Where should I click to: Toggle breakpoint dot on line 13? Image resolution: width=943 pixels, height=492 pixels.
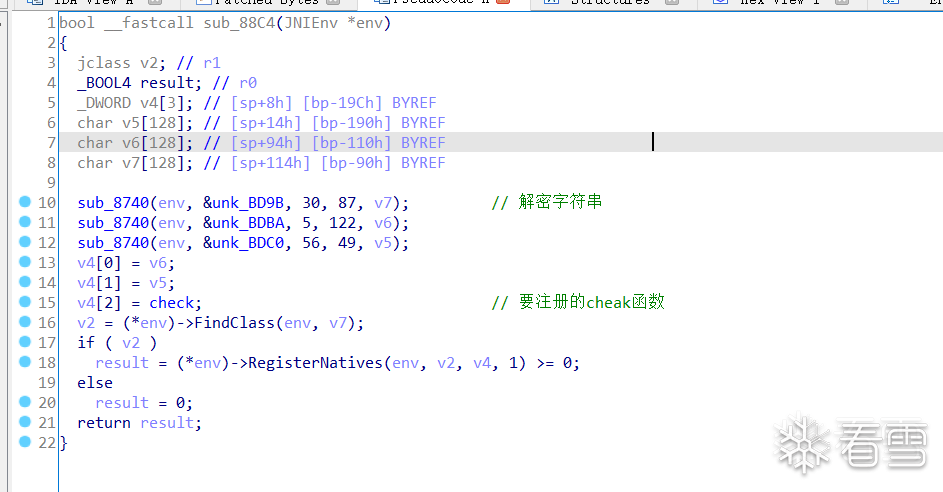coord(25,262)
